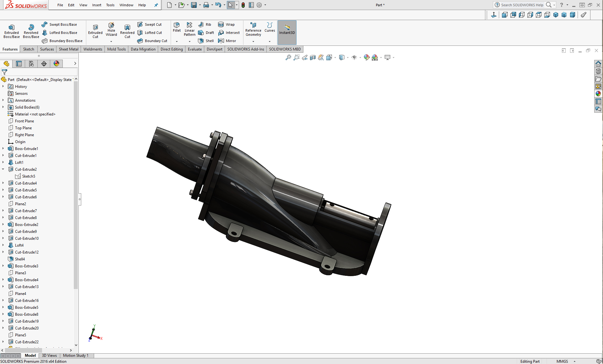Switch to the Sheet Metal tab
Screen dimensions: 603x364
(x=69, y=49)
